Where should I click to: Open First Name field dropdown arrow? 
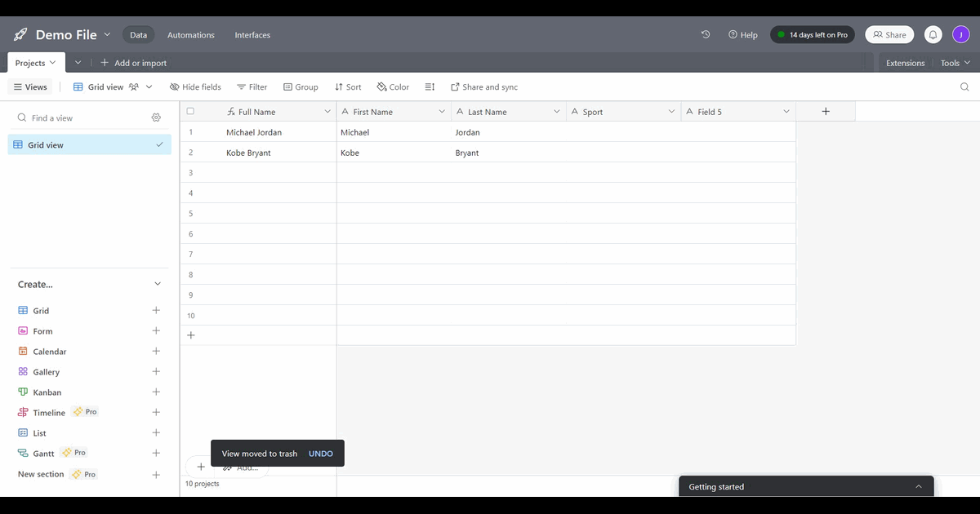(442, 112)
